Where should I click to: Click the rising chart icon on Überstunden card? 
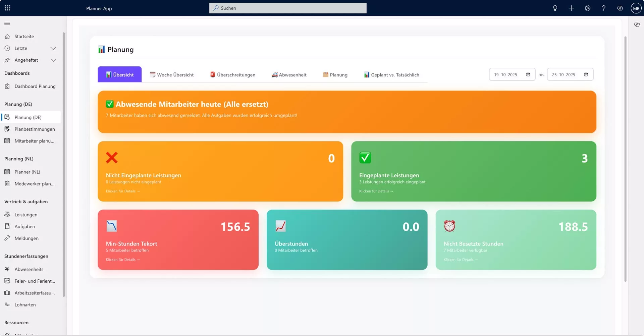point(281,226)
